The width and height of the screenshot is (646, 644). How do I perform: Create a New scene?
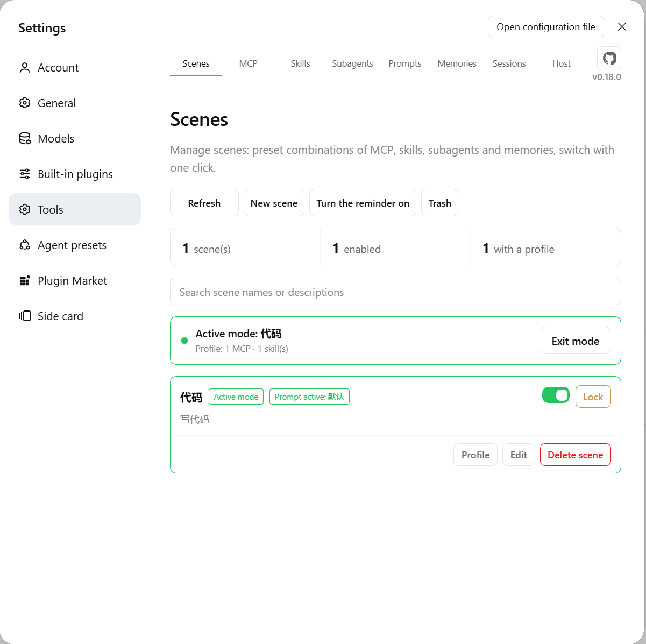[x=274, y=203]
